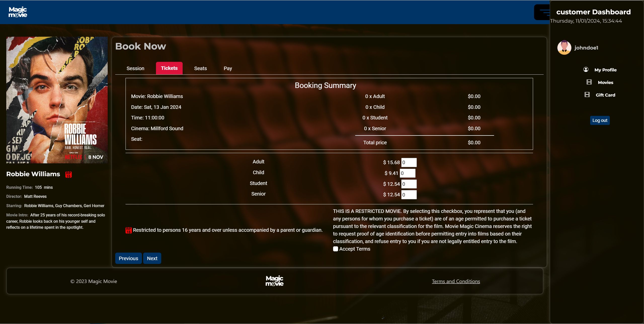This screenshot has height=324, width=644.
Task: Click the Magic Movie logo in header
Action: (x=18, y=12)
